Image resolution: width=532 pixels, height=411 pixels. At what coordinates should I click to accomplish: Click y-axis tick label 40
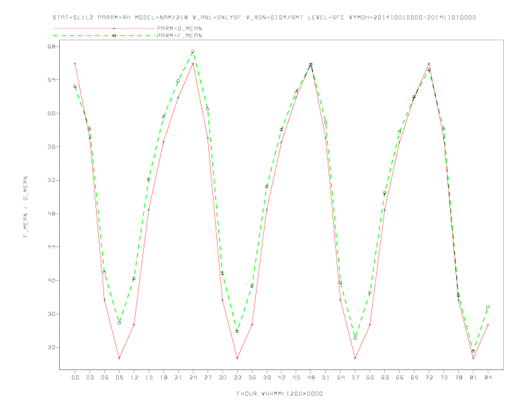tap(51, 281)
